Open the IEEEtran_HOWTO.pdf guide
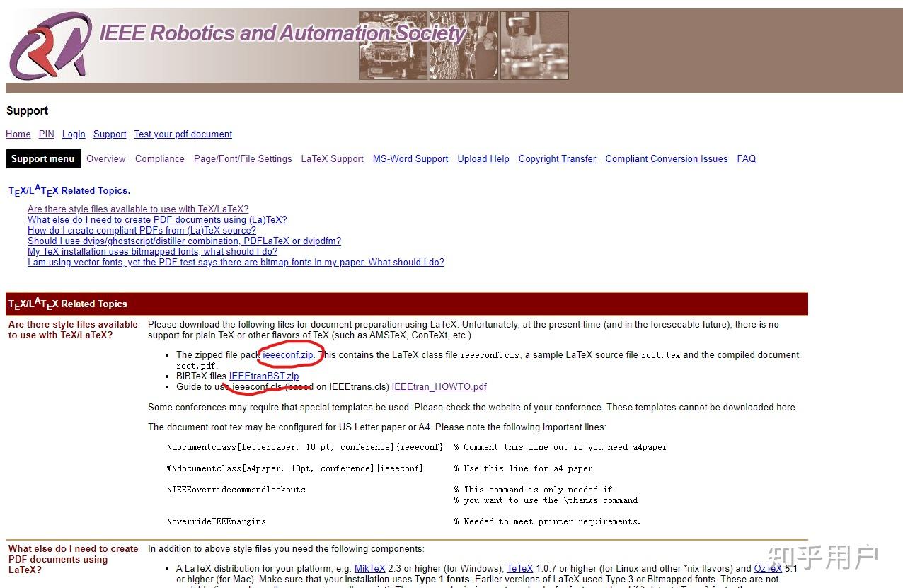This screenshot has height=588, width=903. pos(439,387)
